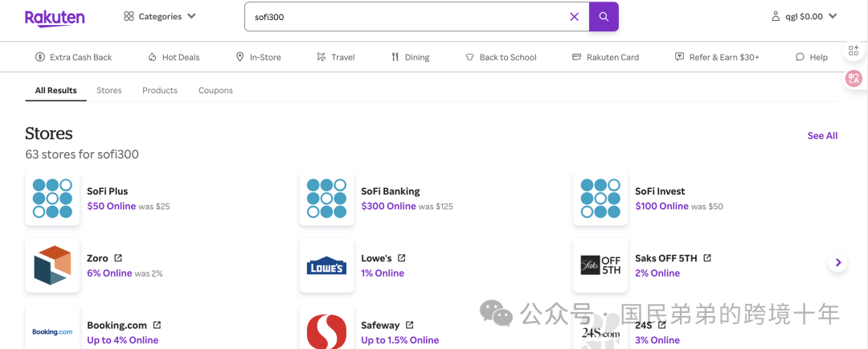
Task: Open the Booking.com logo thumbnail
Action: (x=52, y=327)
